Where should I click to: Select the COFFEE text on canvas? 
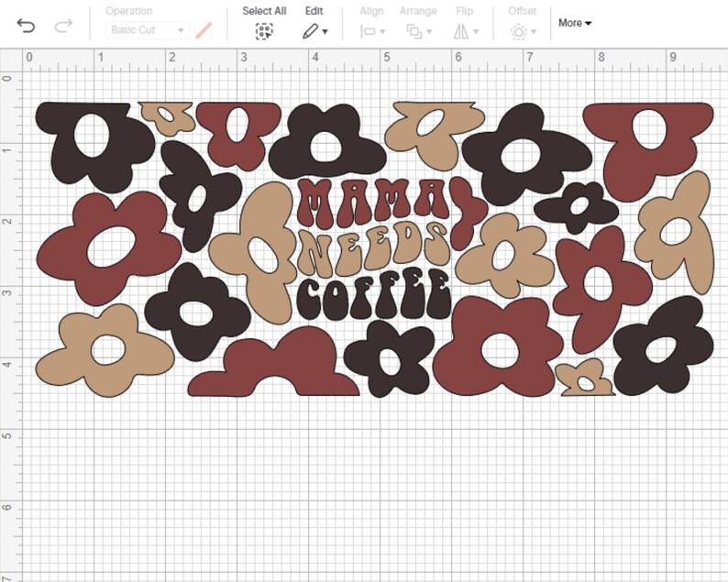click(x=374, y=295)
